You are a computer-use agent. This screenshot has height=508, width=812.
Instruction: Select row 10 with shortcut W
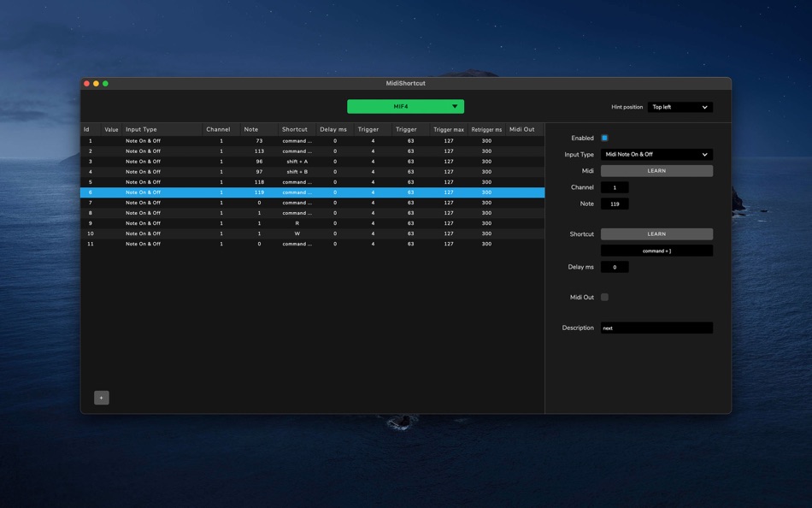click(312, 233)
